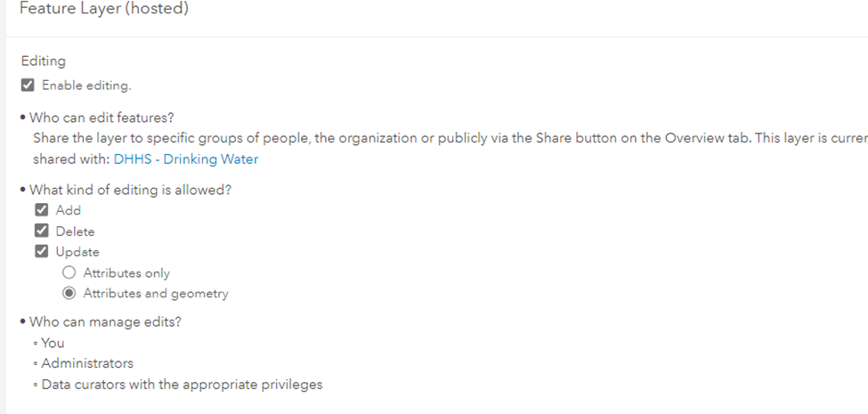Choose the Attributes and geometry radio button
The width and height of the screenshot is (868, 414).
click(69, 294)
